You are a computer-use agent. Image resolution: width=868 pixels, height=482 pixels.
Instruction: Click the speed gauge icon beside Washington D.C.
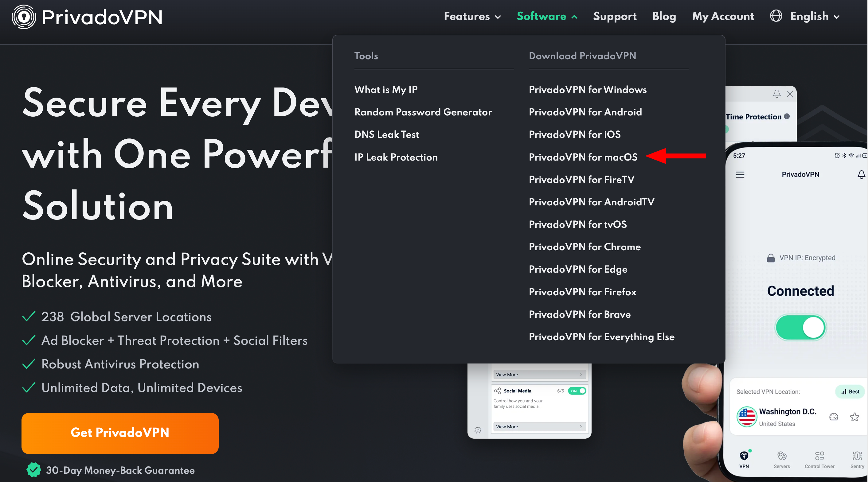pyautogui.click(x=834, y=417)
